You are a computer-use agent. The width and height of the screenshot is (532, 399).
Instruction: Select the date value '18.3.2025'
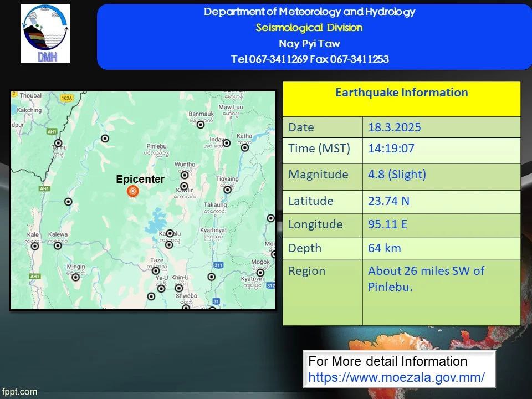(395, 127)
